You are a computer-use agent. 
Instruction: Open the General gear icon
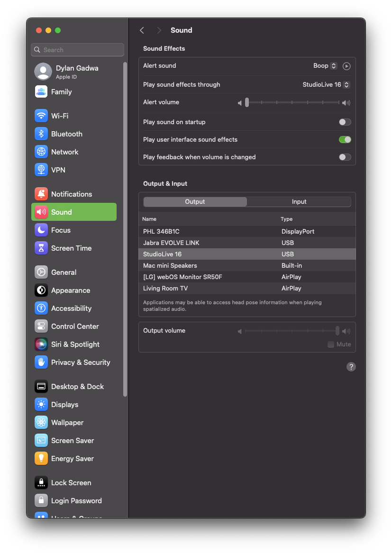41,272
